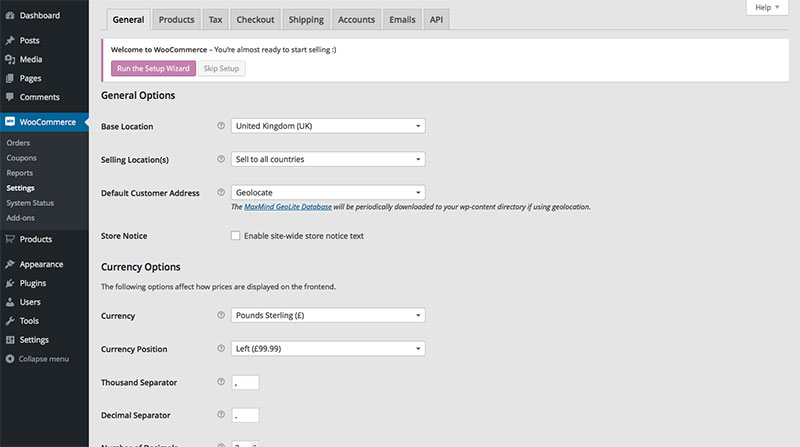Open System Status in WooCommerce submenu
The height and width of the screenshot is (447, 800).
[30, 203]
